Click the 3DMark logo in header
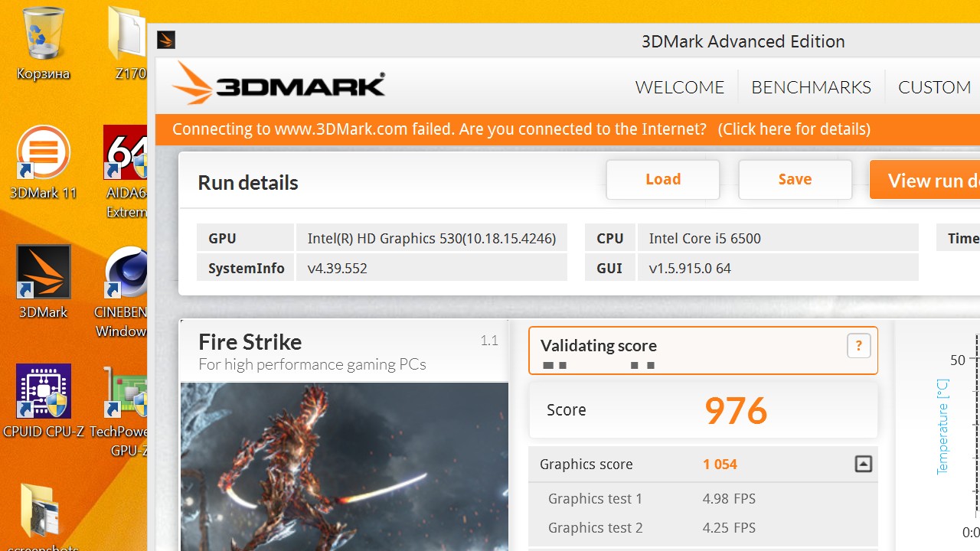This screenshot has width=980, height=551. pos(279,84)
